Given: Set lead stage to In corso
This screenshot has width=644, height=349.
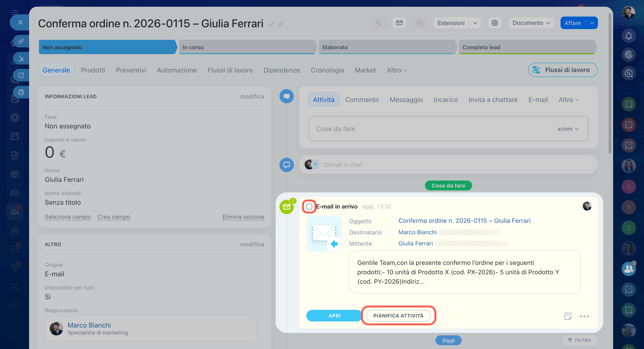Looking at the screenshot, I should pos(246,47).
